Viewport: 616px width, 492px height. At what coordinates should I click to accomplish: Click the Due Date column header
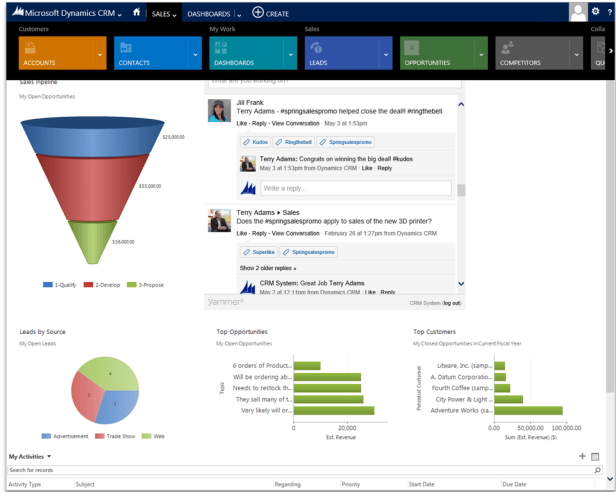tap(513, 484)
